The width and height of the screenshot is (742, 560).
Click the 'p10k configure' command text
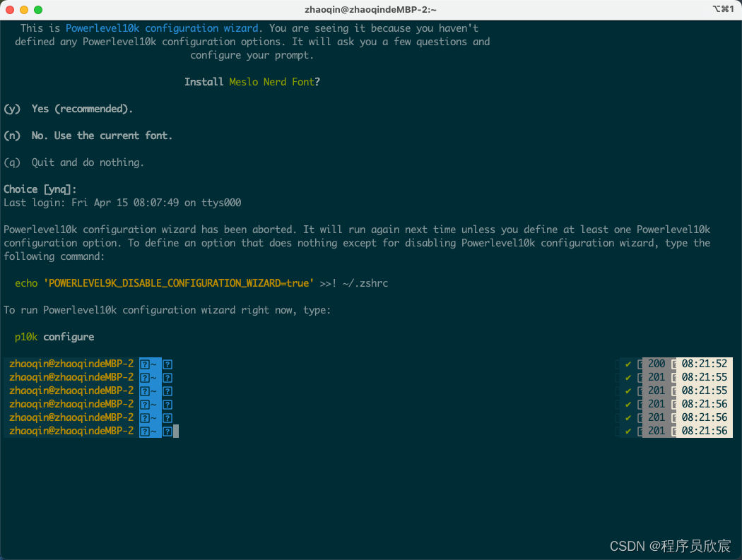click(x=54, y=337)
